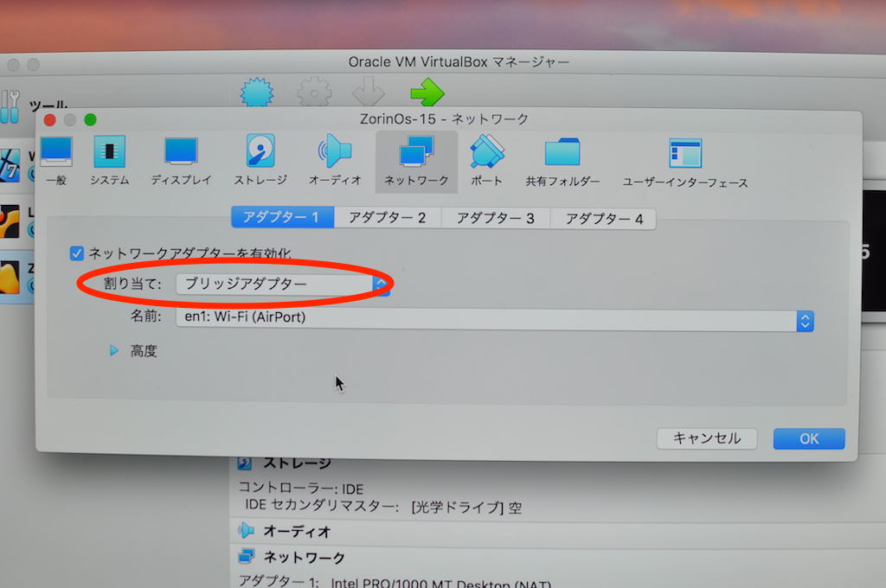Open the オーディオ settings section
886x588 pixels.
[x=335, y=161]
